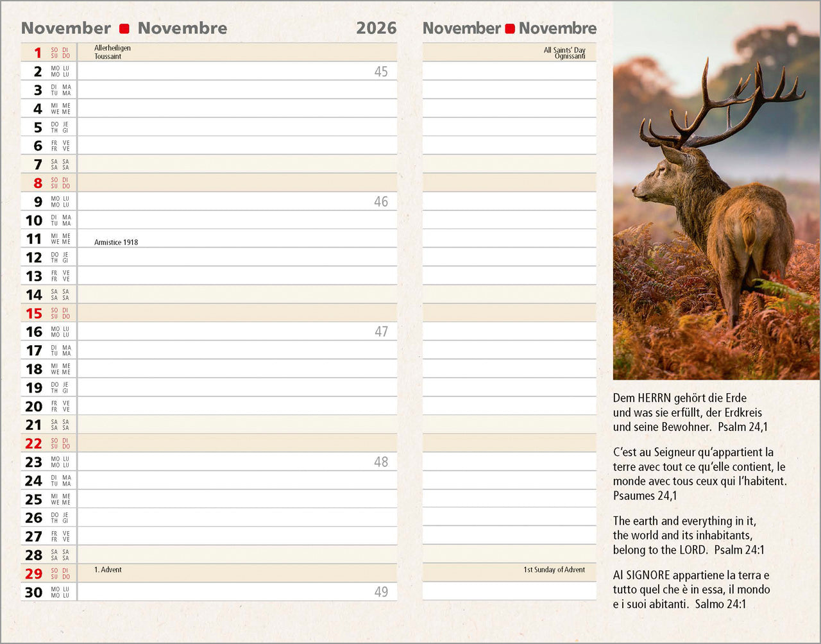Select week number 47
This screenshot has width=821, height=644.
[x=381, y=332]
